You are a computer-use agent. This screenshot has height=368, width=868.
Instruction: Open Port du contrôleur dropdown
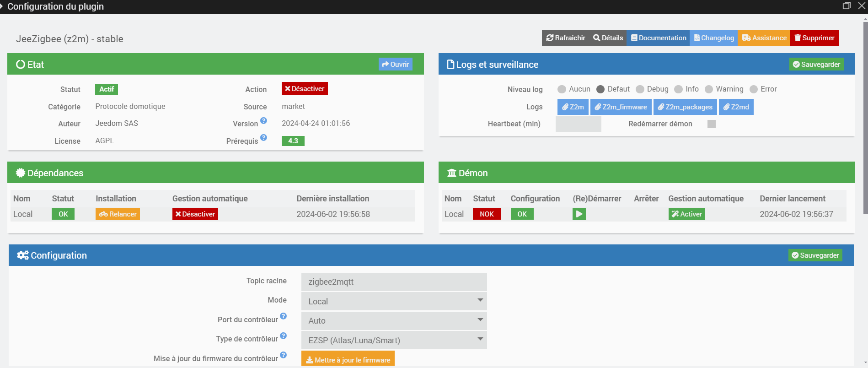pos(394,321)
